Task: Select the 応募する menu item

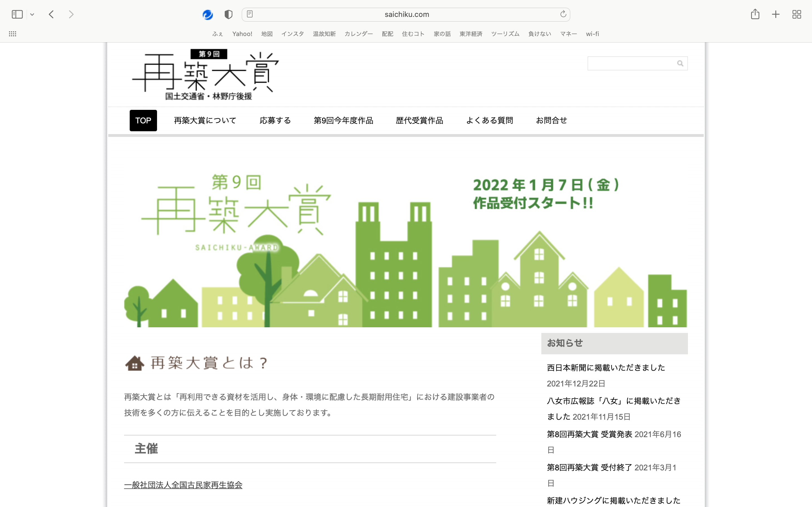Action: 275,120
